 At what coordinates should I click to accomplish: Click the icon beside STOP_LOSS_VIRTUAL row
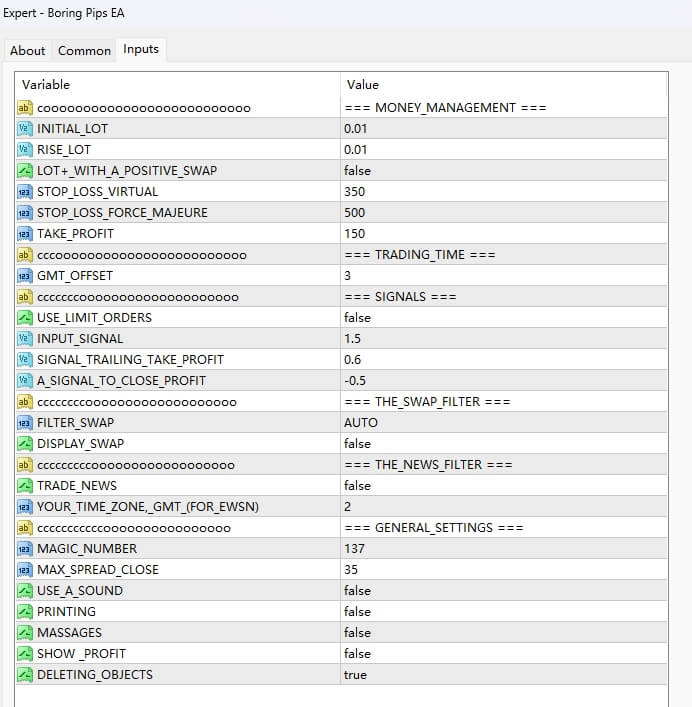point(25,192)
